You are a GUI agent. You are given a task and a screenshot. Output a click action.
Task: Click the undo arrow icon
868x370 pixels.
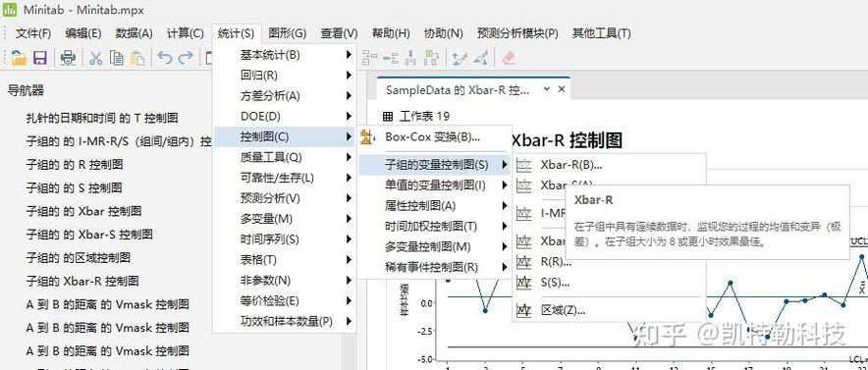[x=165, y=58]
